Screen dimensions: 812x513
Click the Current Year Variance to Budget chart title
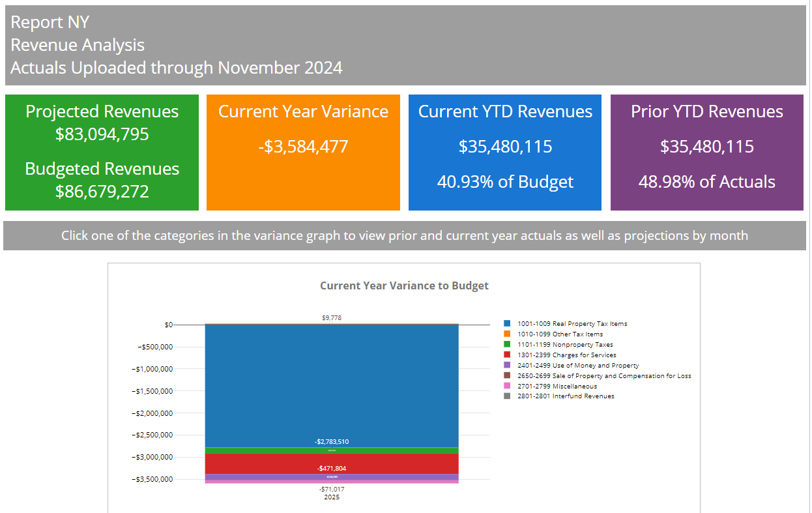pyautogui.click(x=404, y=286)
